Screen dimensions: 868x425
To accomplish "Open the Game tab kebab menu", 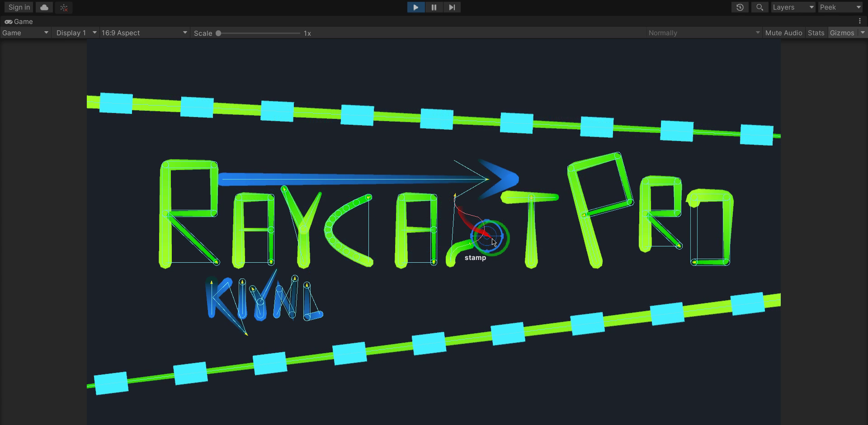I will pyautogui.click(x=860, y=21).
